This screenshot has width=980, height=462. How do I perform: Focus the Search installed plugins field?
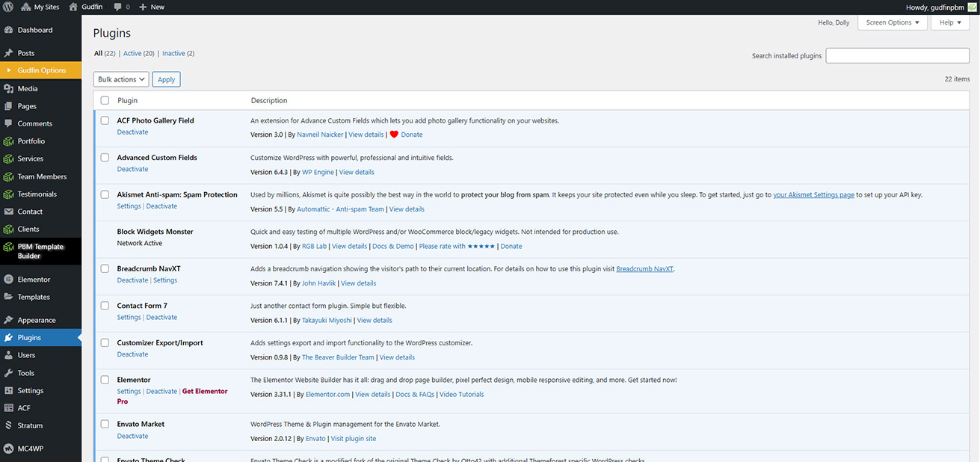(897, 56)
